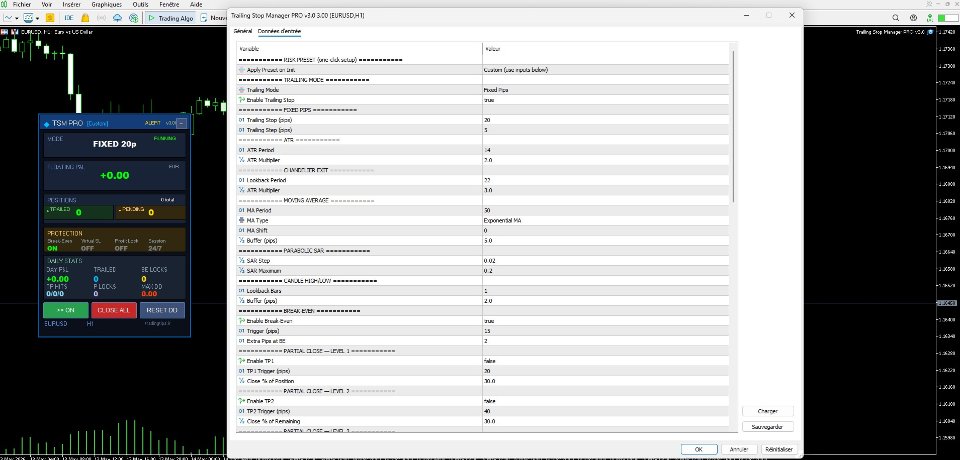Switch to the Général tab
This screenshot has width=960, height=460.
(242, 31)
